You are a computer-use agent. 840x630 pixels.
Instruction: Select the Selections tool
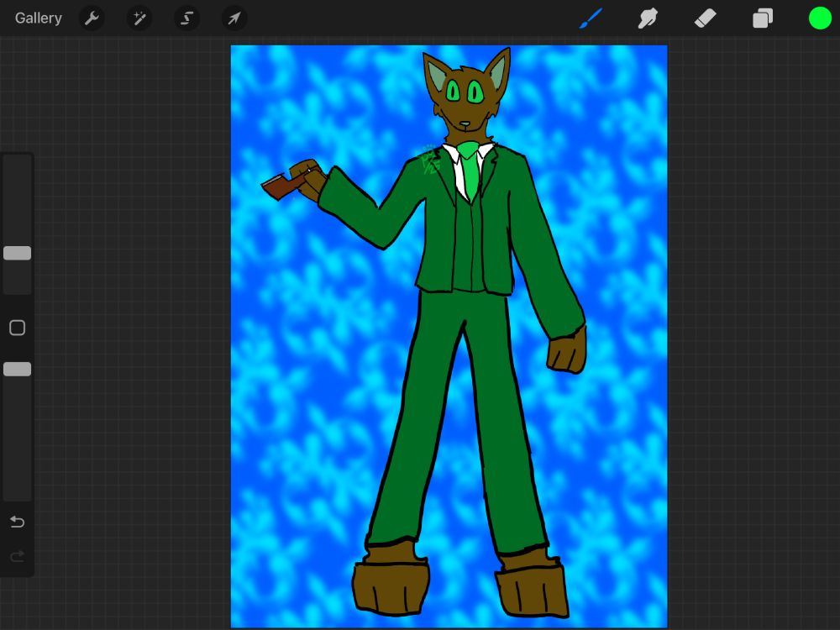186,18
